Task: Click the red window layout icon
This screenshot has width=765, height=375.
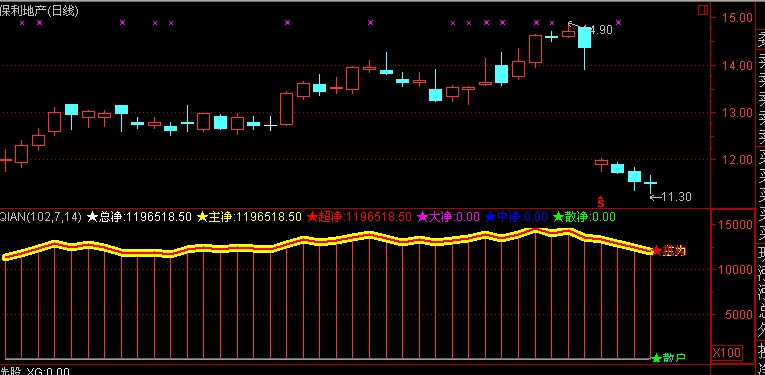Action: (703, 10)
